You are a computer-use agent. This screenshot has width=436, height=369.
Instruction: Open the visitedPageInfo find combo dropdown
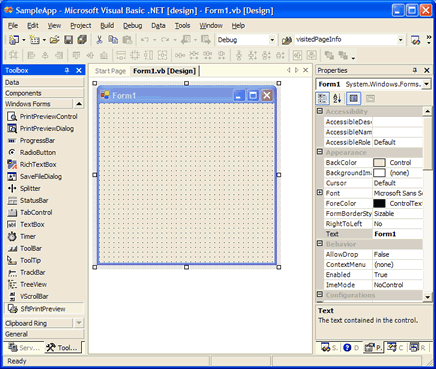[400, 40]
